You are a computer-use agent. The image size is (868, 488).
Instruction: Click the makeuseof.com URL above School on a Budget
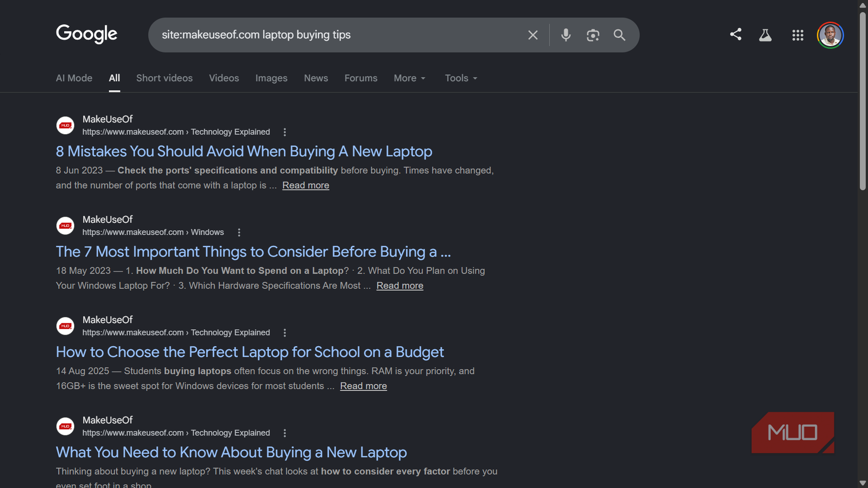[176, 333]
